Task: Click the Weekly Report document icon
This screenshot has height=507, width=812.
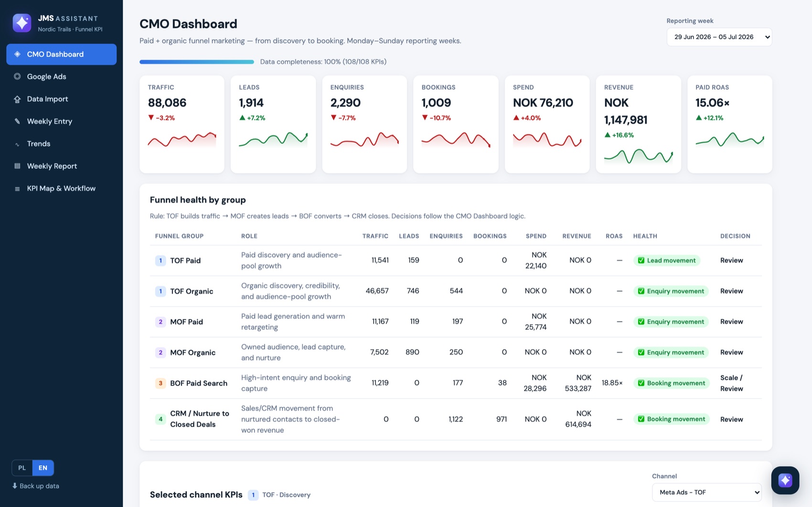Action: (17, 166)
